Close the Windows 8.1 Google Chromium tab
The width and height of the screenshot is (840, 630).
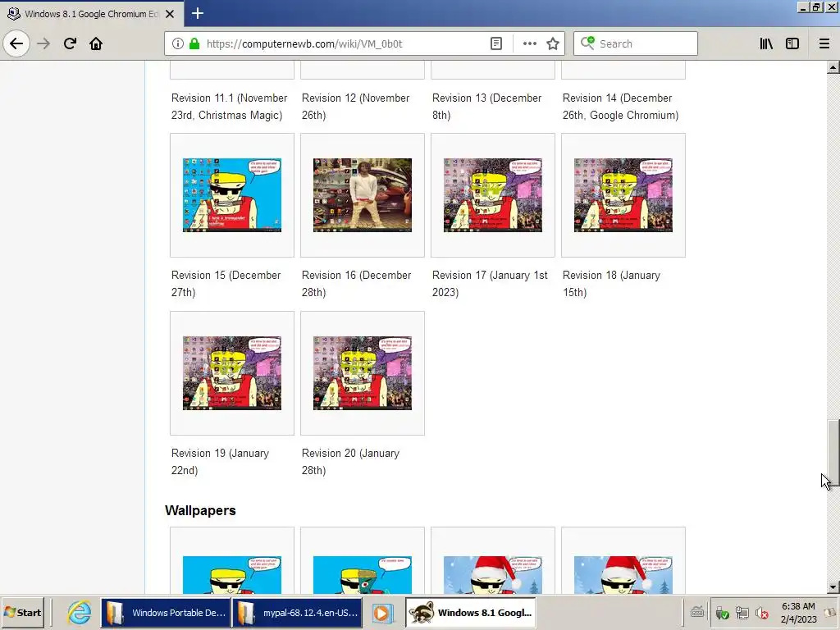(x=170, y=14)
